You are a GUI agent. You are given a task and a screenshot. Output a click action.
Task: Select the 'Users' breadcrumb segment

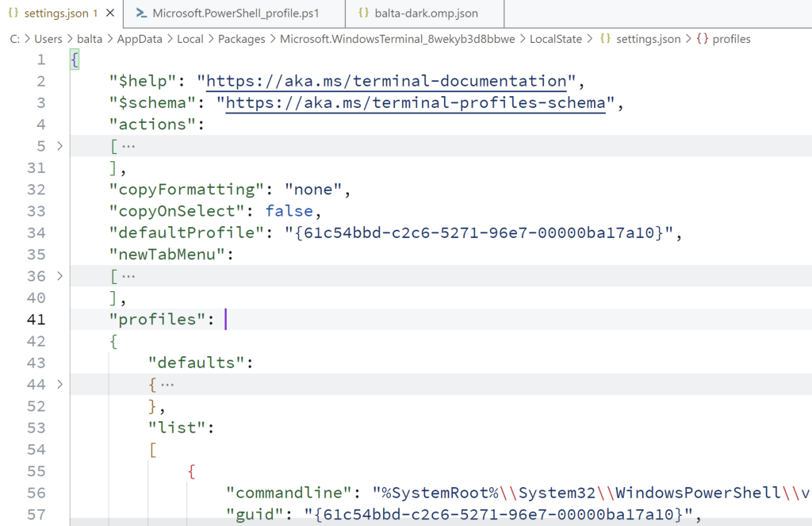48,39
